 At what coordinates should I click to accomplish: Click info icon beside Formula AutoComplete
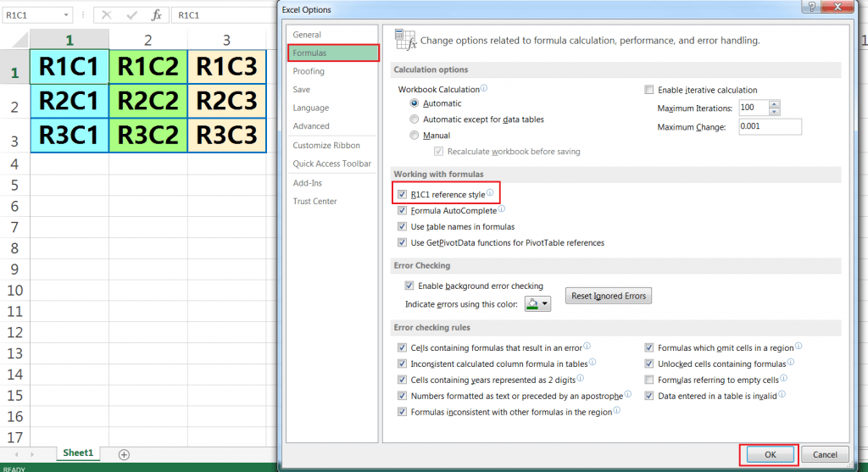(x=502, y=208)
